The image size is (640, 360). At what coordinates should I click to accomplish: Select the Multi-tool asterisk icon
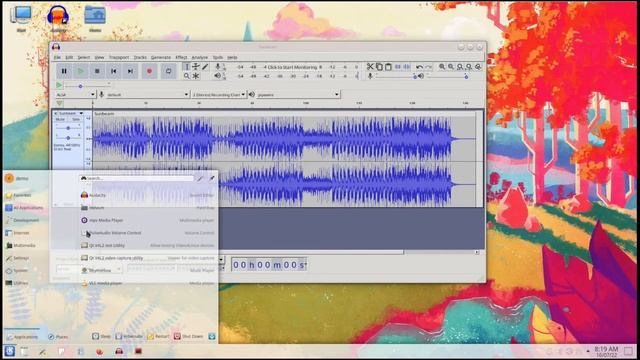tap(196, 76)
